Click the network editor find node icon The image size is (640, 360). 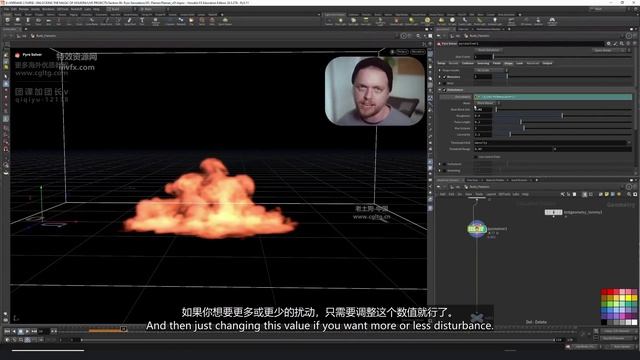pos(629,194)
